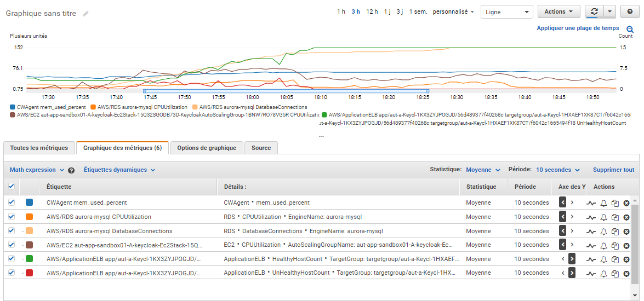
Task: Remove the DatabaseConnections metric
Action: 626,231
